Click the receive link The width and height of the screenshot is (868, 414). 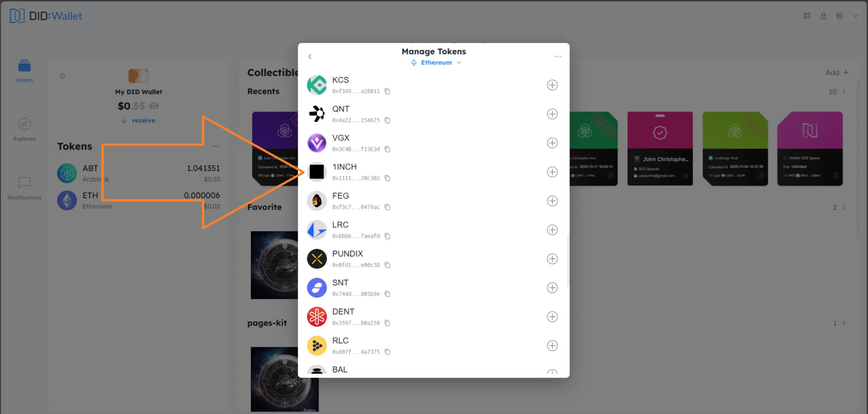(x=138, y=120)
